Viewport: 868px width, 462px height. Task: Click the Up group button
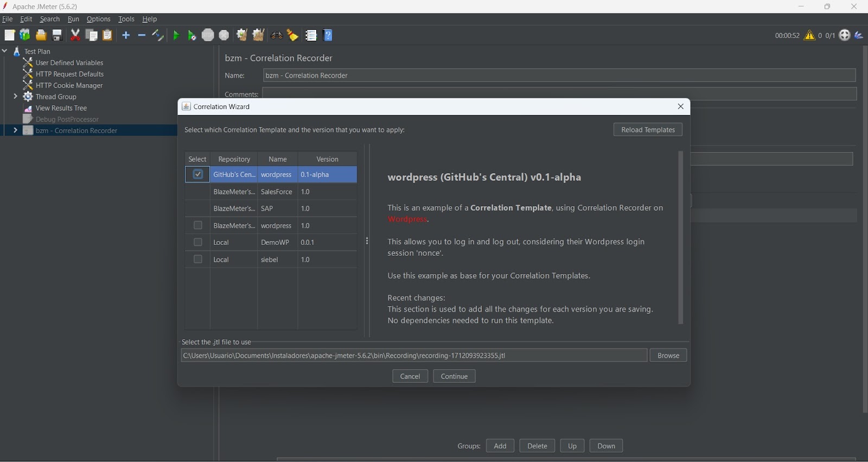tap(572, 446)
